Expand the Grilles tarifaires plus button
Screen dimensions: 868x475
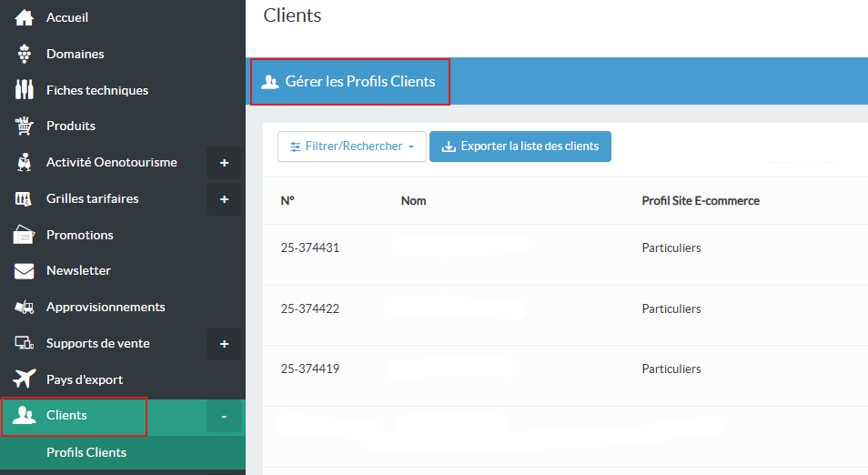tap(224, 199)
